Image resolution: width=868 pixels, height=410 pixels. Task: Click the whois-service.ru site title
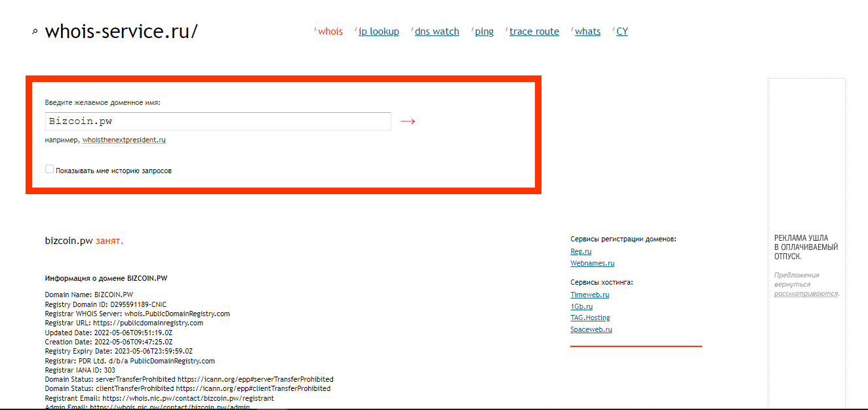point(121,31)
